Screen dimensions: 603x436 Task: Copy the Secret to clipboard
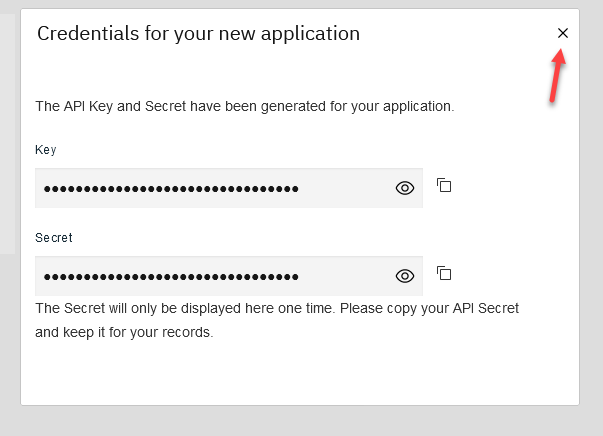tap(445, 273)
